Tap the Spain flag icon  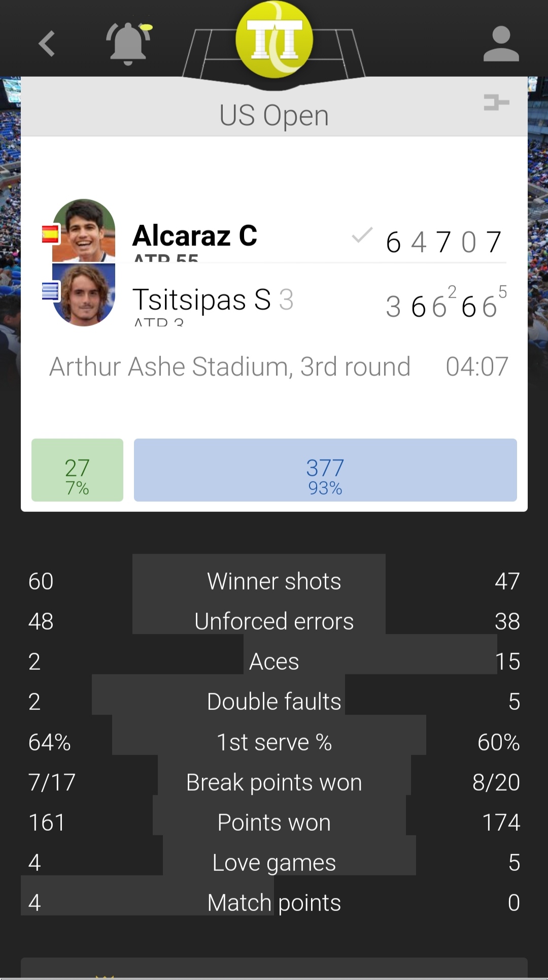coord(50,234)
